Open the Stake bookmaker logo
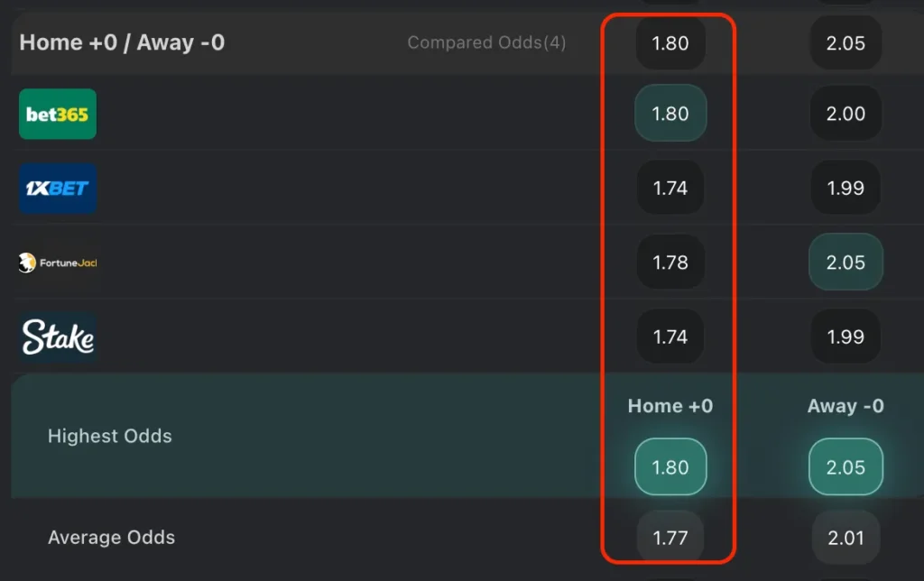 57,337
